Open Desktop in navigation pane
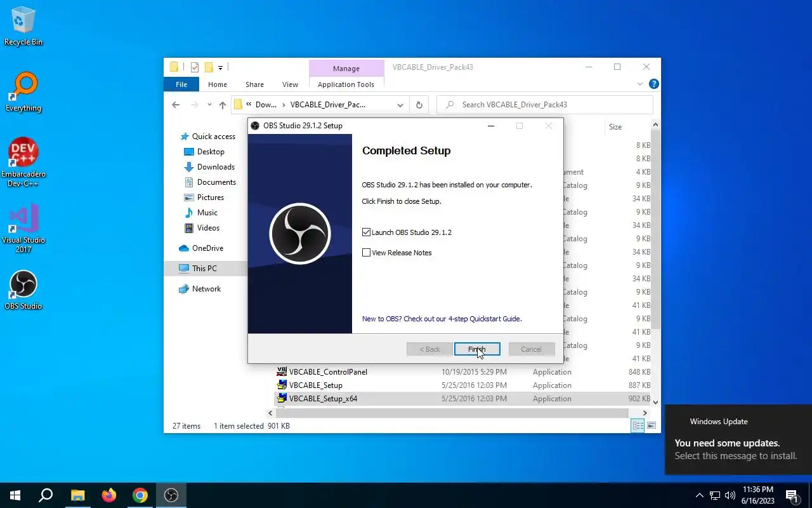The height and width of the screenshot is (508, 812). coord(211,152)
